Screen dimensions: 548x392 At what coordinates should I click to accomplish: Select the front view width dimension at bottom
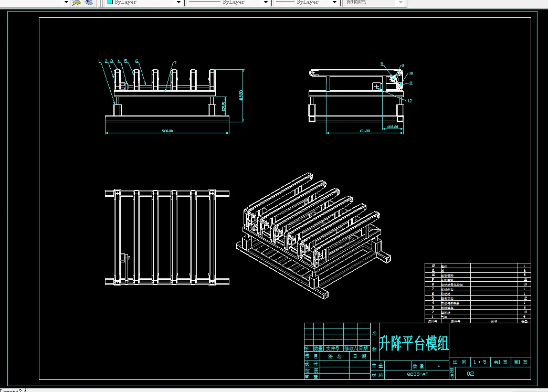tap(167, 131)
